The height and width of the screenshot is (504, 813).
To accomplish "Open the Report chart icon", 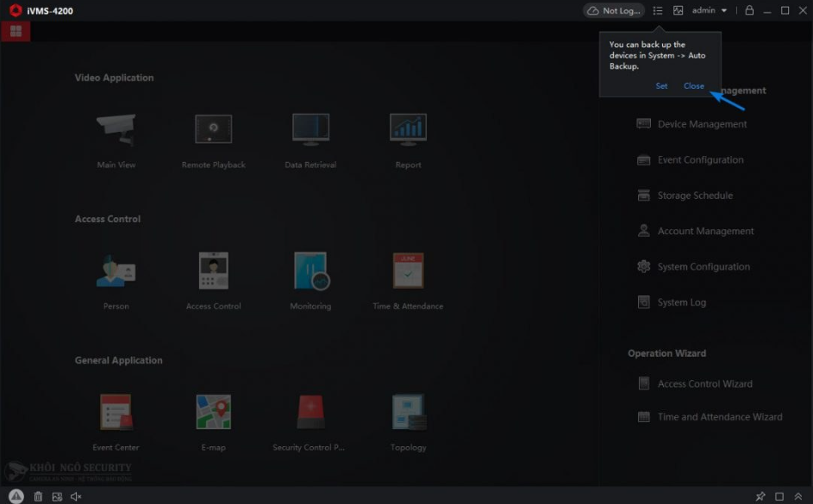I will point(408,129).
